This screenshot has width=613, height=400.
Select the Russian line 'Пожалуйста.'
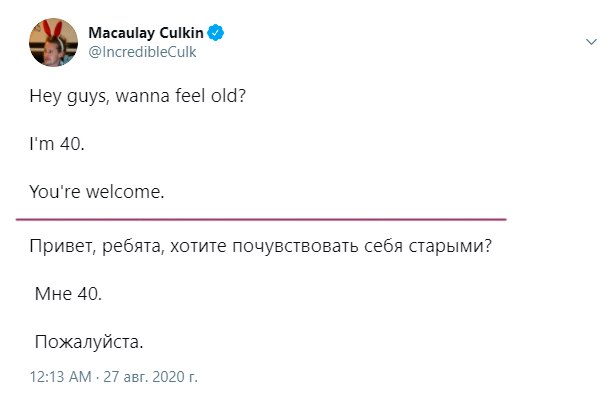89,342
